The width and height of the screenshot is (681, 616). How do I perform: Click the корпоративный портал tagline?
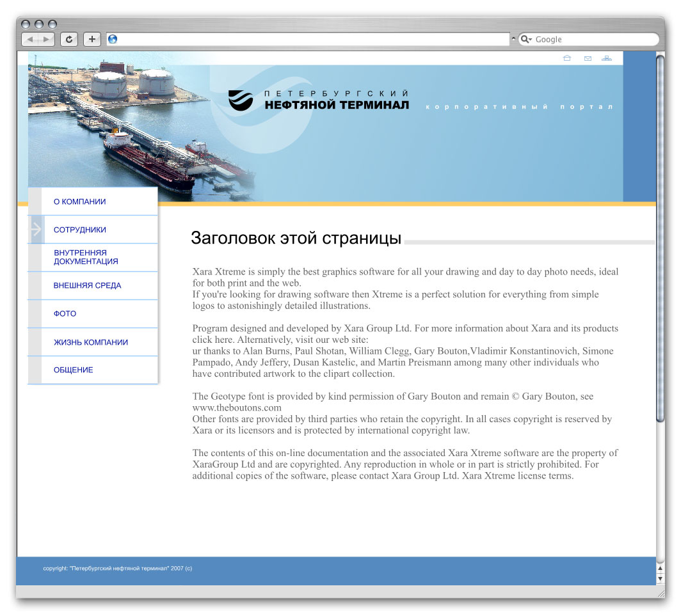tap(519, 107)
